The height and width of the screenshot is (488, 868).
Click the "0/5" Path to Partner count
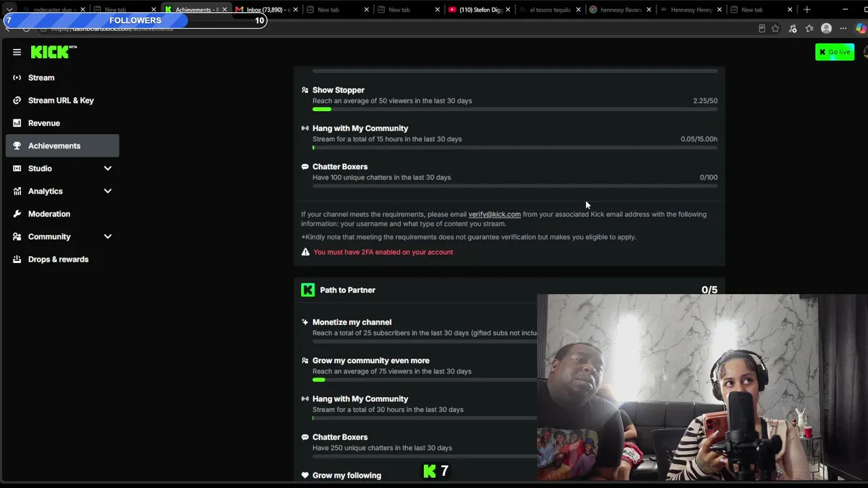709,290
